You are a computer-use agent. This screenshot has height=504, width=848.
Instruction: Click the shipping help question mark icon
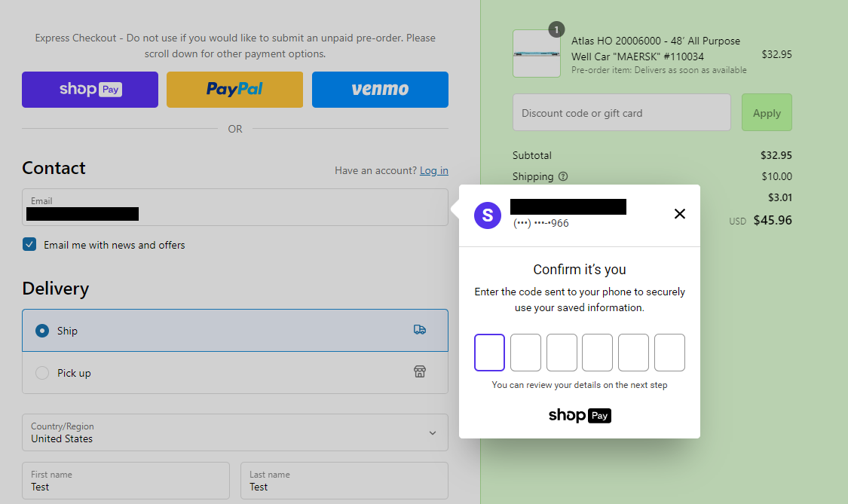tap(563, 176)
